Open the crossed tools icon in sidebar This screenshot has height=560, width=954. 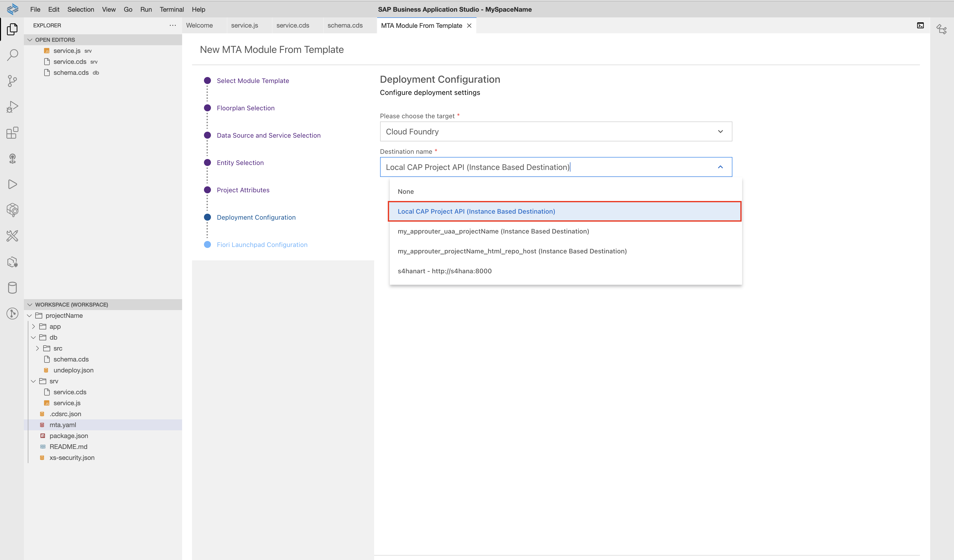tap(12, 236)
